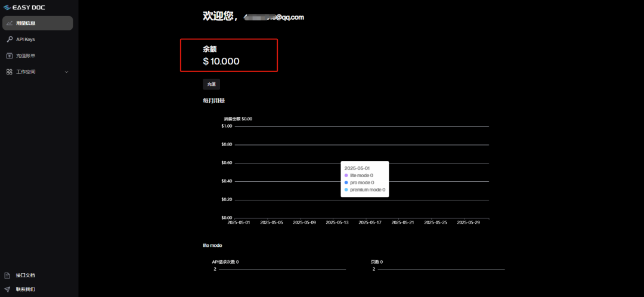Click the 余额 balance label
This screenshot has width=644, height=297.
209,49
